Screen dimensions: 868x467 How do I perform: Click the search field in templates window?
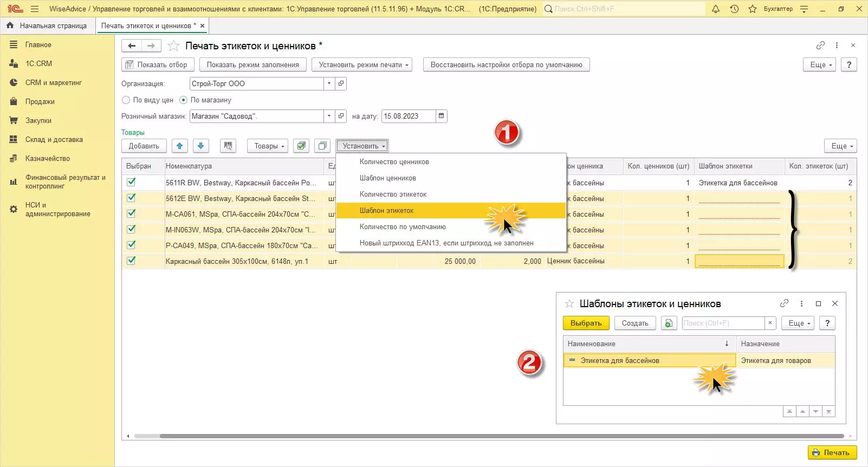click(x=723, y=323)
